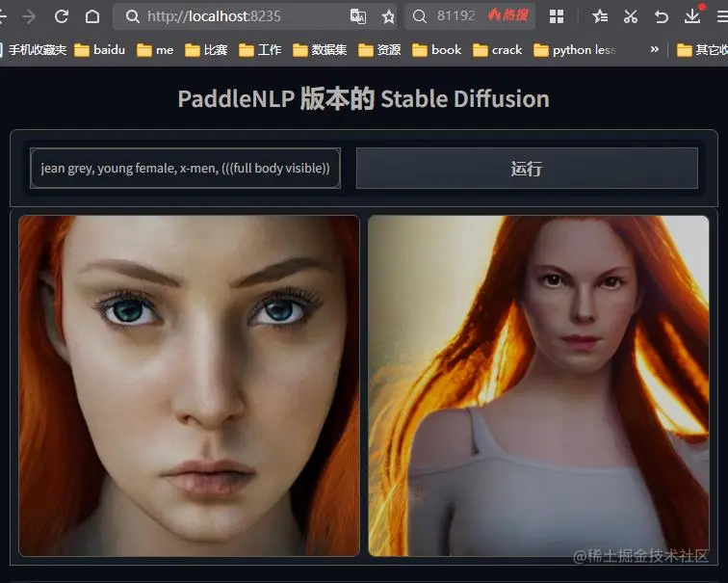This screenshot has height=583, width=728.
Task: Open the favorites list star icon
Action: pyautogui.click(x=600, y=16)
